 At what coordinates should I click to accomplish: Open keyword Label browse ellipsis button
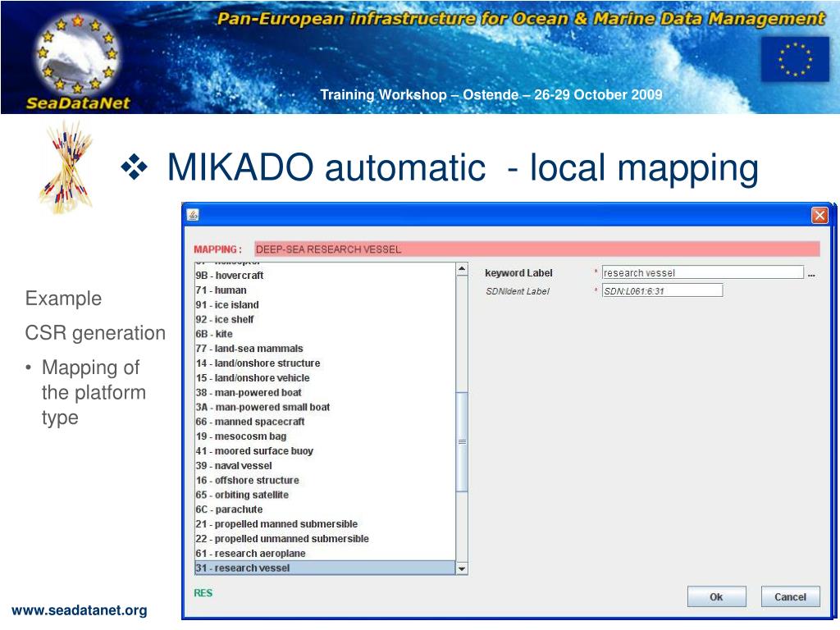[811, 274]
